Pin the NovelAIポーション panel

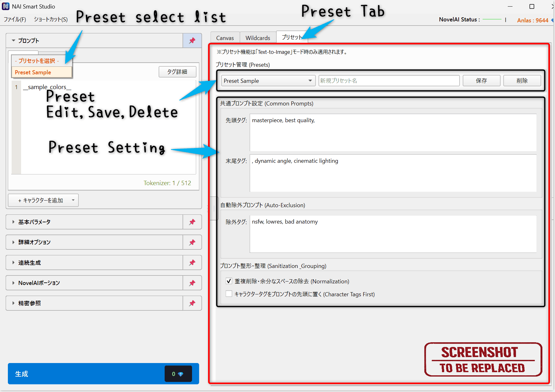pos(192,282)
